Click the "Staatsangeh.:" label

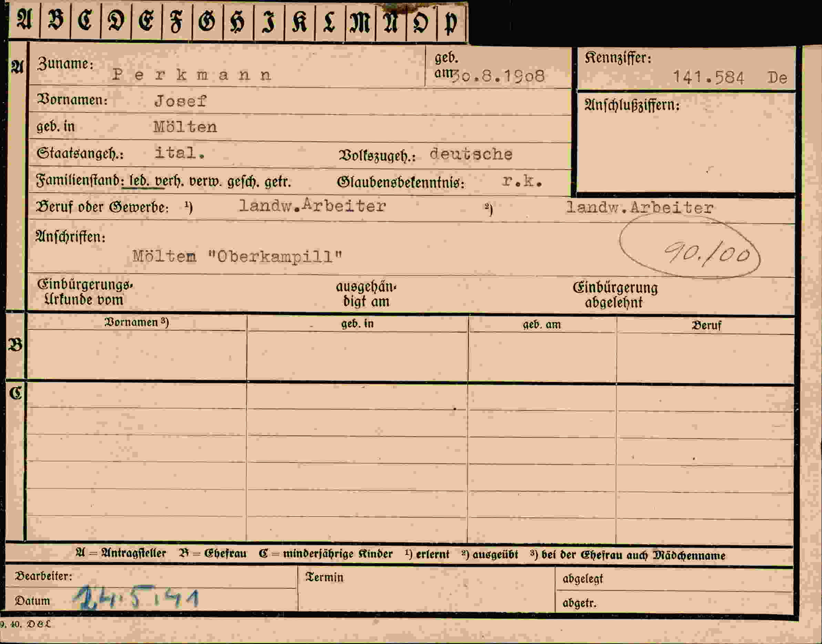[x=80, y=154]
